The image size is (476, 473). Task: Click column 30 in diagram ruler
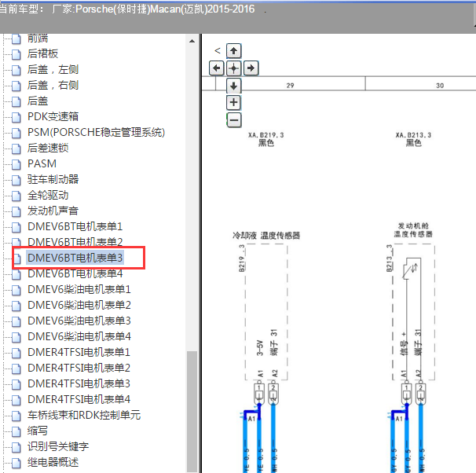(440, 86)
